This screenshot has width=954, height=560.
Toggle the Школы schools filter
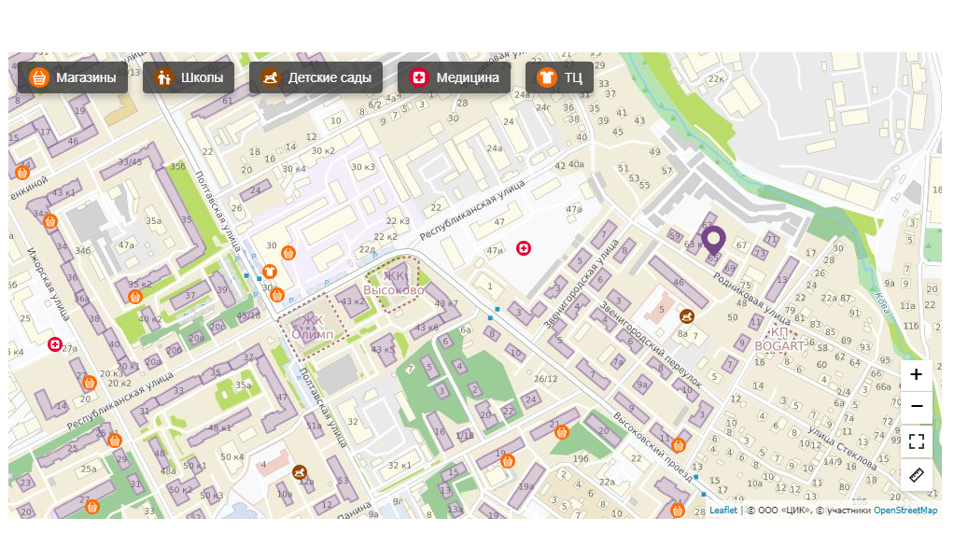[189, 77]
